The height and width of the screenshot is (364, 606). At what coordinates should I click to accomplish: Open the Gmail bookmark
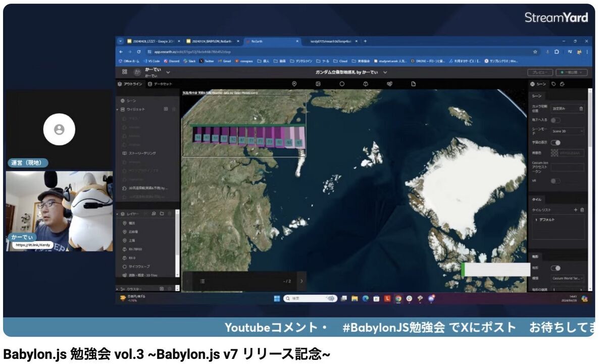224,61
